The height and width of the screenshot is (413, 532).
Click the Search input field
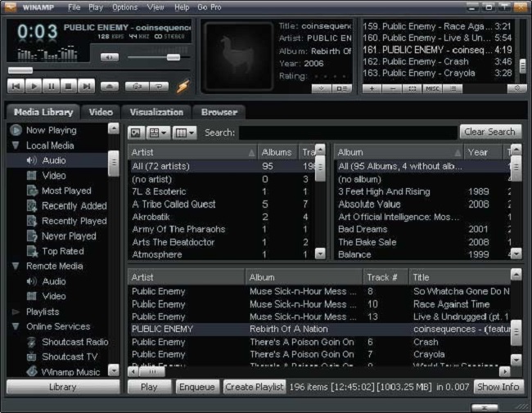pos(348,132)
